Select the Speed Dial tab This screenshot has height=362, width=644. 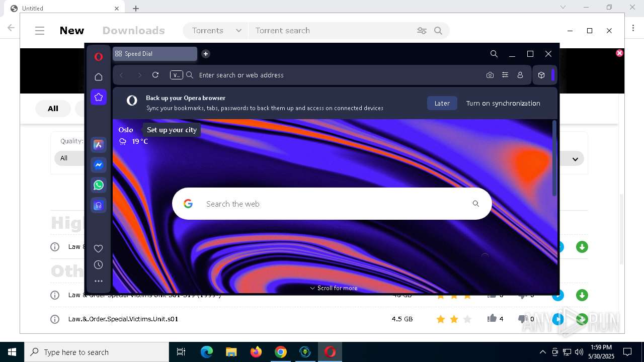pyautogui.click(x=155, y=54)
